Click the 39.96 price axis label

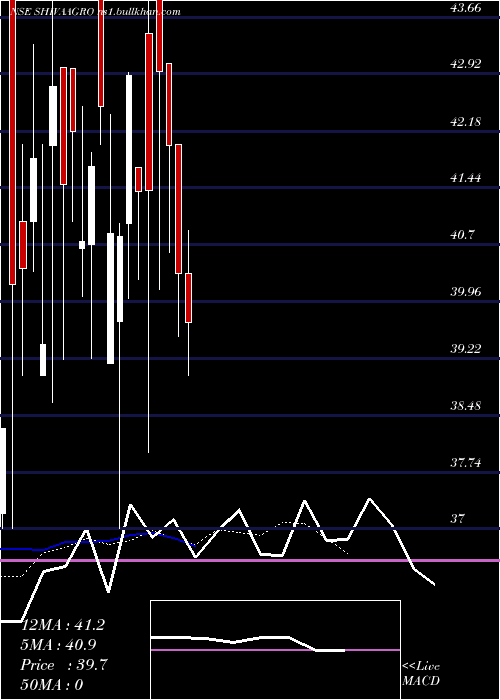coord(466,292)
